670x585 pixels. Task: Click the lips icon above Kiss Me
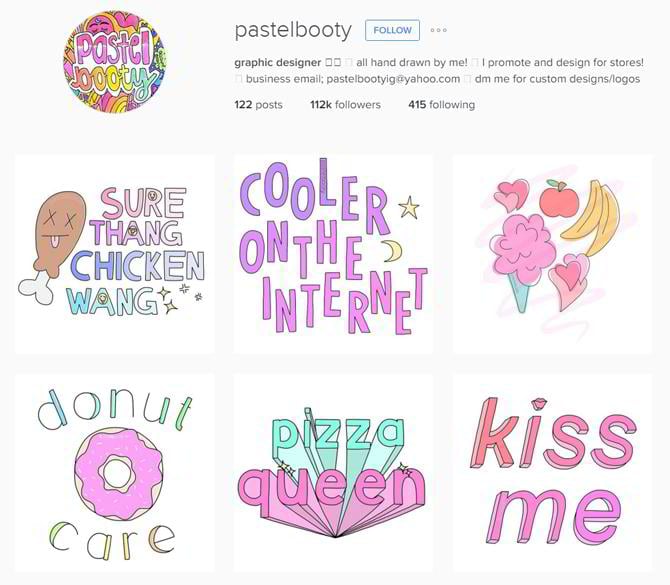click(x=540, y=403)
